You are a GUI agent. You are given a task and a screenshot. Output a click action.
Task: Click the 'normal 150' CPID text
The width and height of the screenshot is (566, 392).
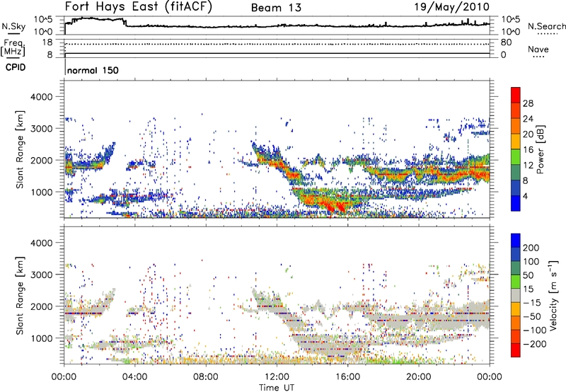coord(93,70)
